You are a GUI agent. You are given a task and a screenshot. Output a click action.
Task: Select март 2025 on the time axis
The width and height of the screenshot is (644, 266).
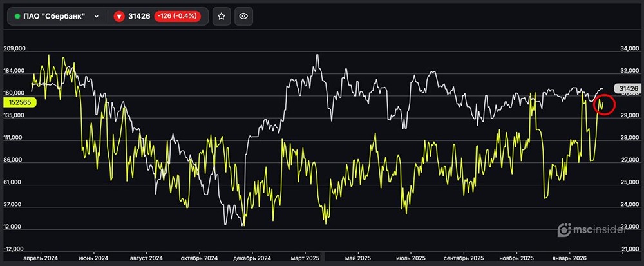[305, 258]
